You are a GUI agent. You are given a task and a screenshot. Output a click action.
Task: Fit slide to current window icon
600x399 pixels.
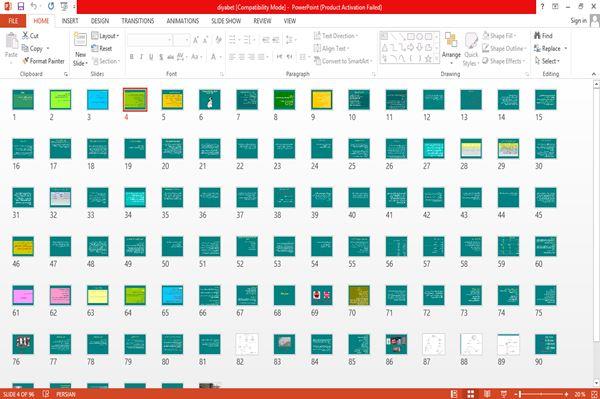tap(594, 394)
